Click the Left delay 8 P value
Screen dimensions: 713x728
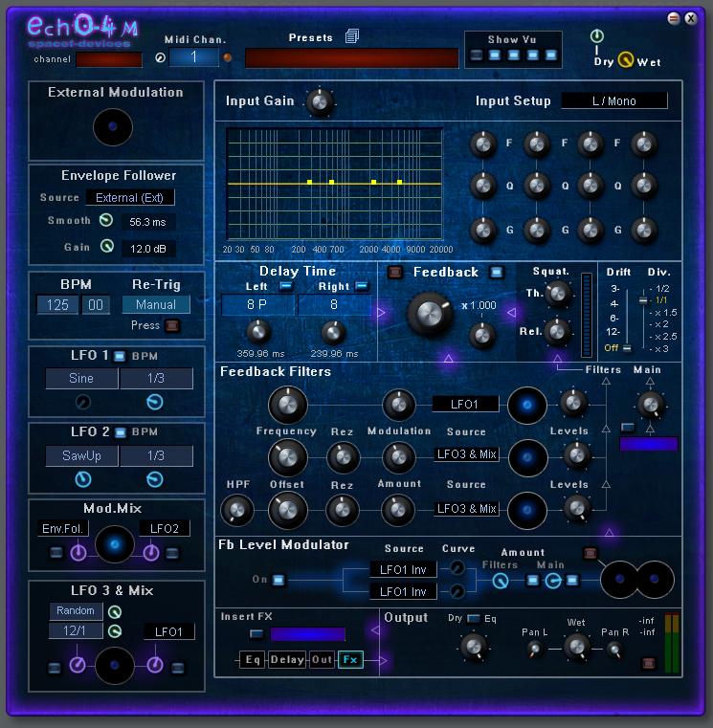tap(257, 304)
